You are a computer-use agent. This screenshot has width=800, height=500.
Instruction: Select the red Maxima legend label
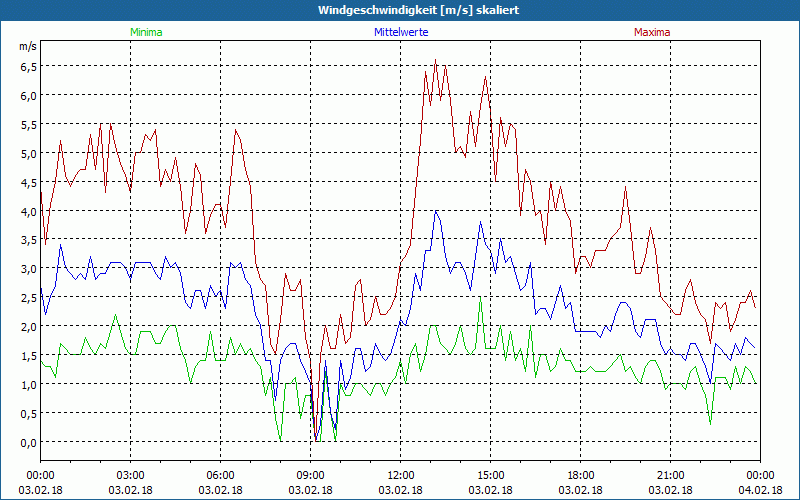[x=651, y=32]
